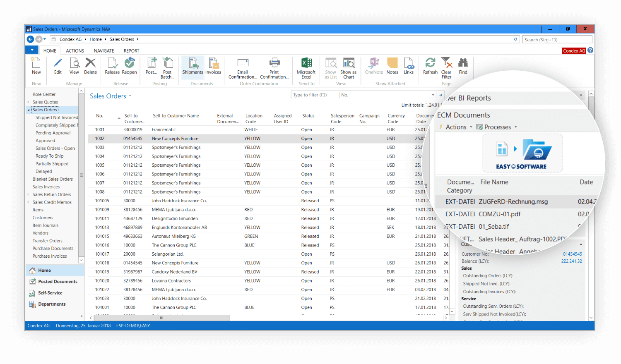
Task: Send list to Microsoft Excel
Action: pos(306,63)
